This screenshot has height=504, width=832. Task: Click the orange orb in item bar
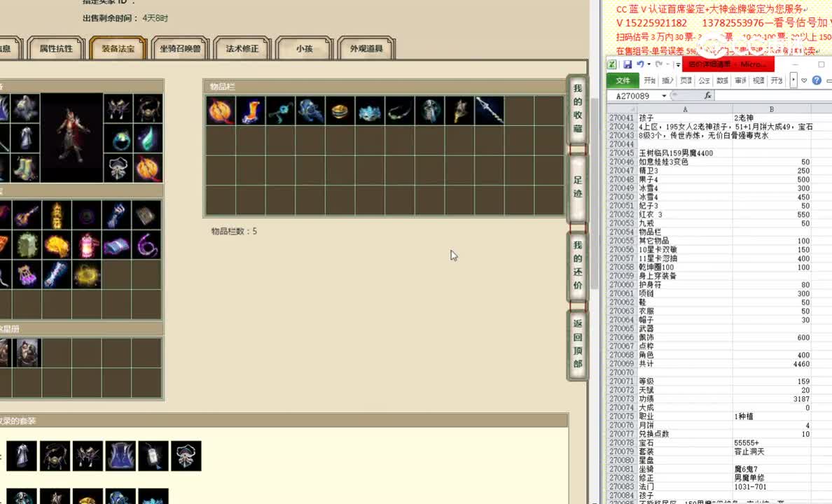(x=221, y=111)
